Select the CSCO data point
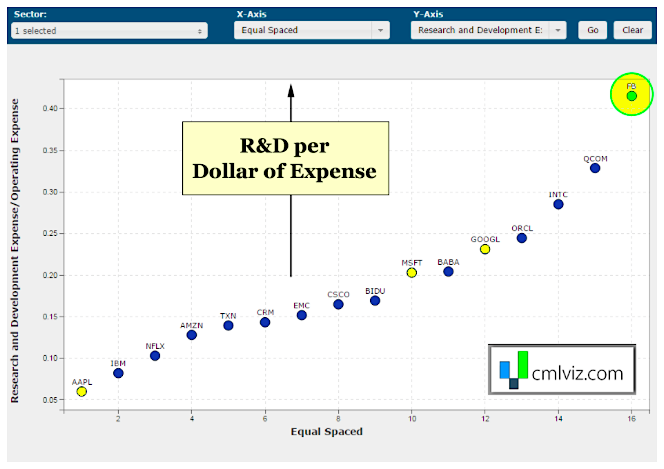Image resolution: width=664 pixels, height=469 pixels. pyautogui.click(x=338, y=304)
